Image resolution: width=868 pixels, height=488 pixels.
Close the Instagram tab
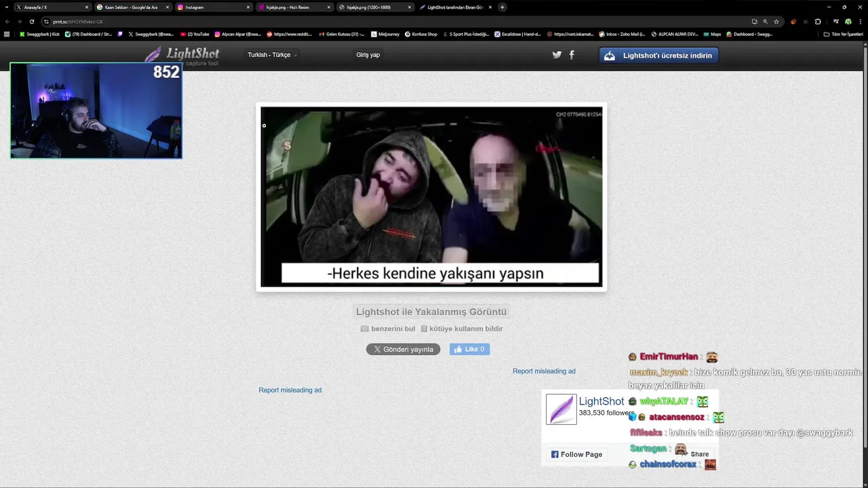point(248,7)
